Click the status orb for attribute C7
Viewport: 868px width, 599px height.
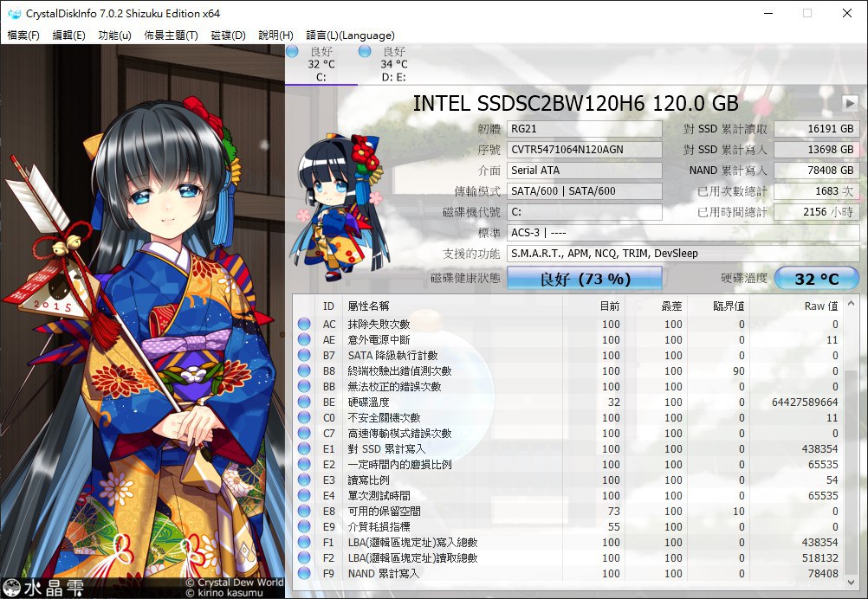pyautogui.click(x=304, y=433)
